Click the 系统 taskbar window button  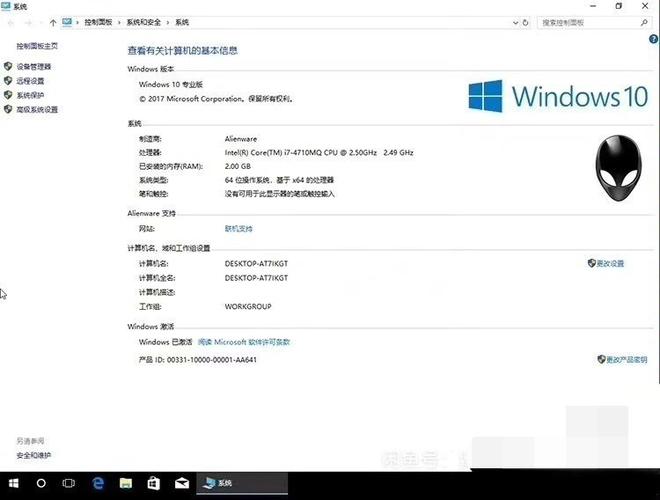(x=242, y=483)
